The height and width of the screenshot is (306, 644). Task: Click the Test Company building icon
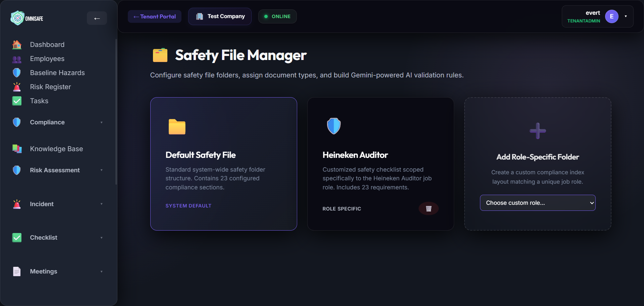[200, 16]
